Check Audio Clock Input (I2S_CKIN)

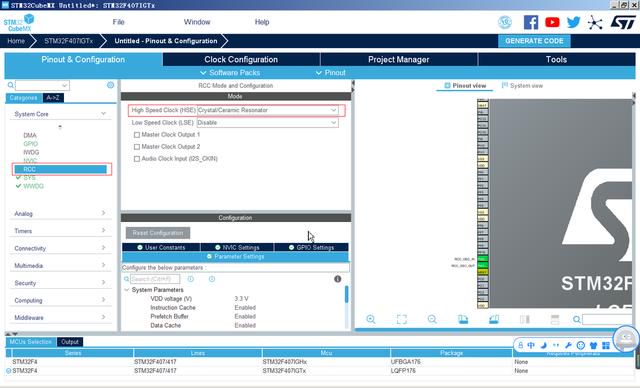point(137,159)
